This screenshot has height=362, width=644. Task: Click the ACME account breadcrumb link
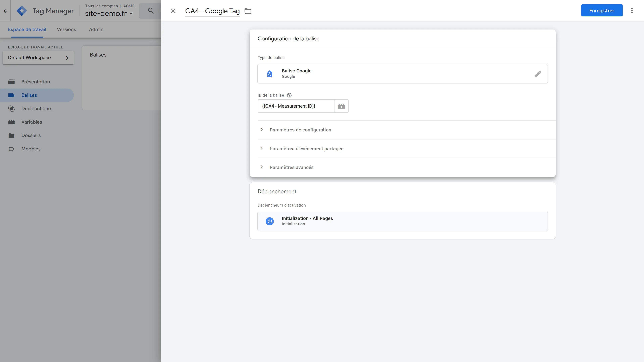click(129, 6)
